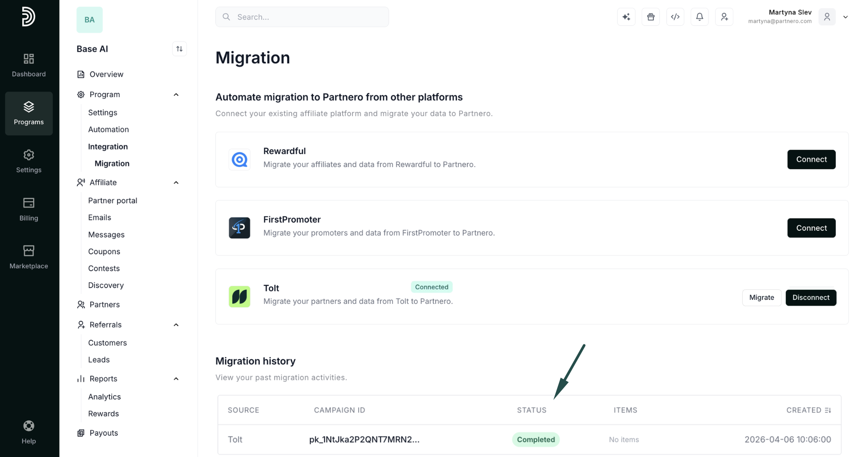
Task: Open the developer code icon
Action: (x=675, y=17)
